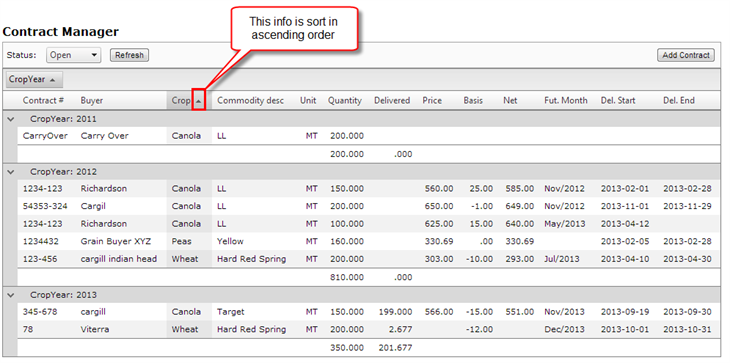Screen dimensions: 730x363
Task: Click the 650.00 price cell
Action: click(439, 206)
